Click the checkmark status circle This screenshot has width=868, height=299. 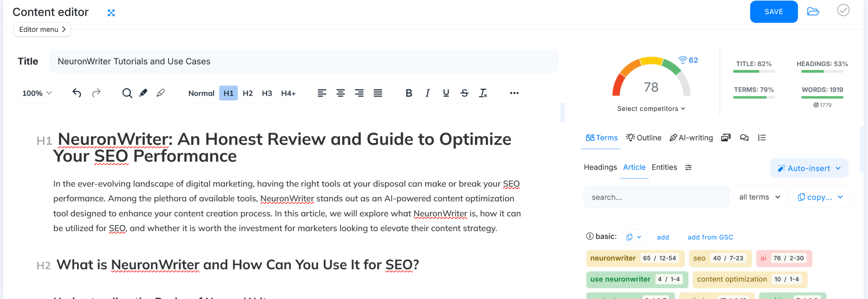tap(843, 10)
